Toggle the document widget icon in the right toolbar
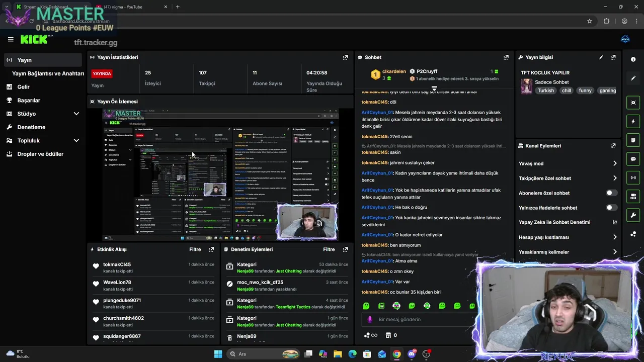Image resolution: width=644 pixels, height=362 pixels. (x=633, y=140)
